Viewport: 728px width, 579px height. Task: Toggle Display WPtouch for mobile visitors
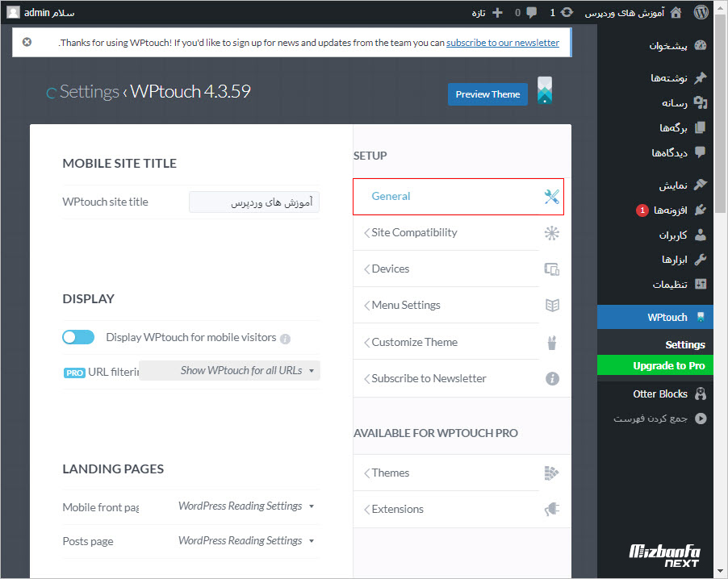click(78, 337)
